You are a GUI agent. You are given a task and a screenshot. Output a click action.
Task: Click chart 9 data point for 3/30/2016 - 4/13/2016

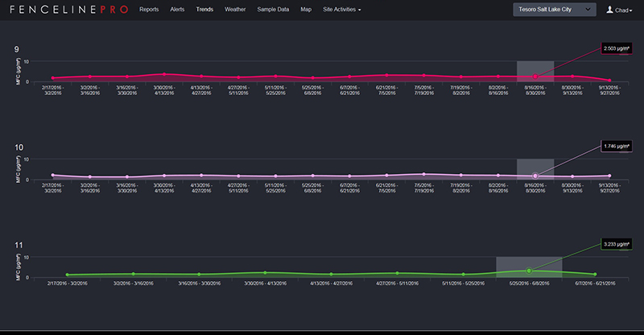pyautogui.click(x=164, y=74)
